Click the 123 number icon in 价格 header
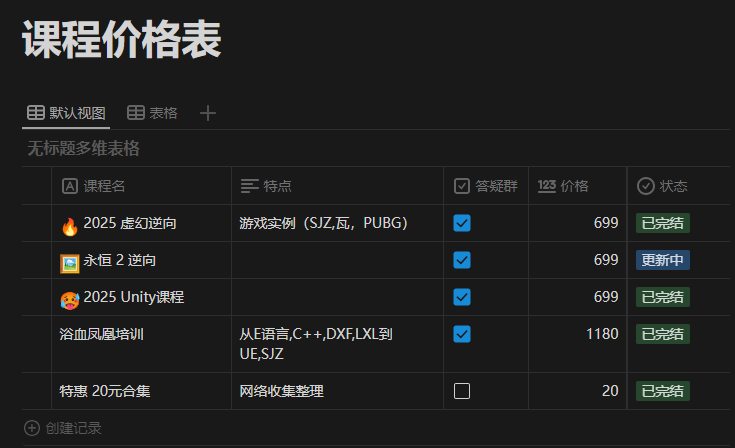The height and width of the screenshot is (448, 735). click(547, 186)
